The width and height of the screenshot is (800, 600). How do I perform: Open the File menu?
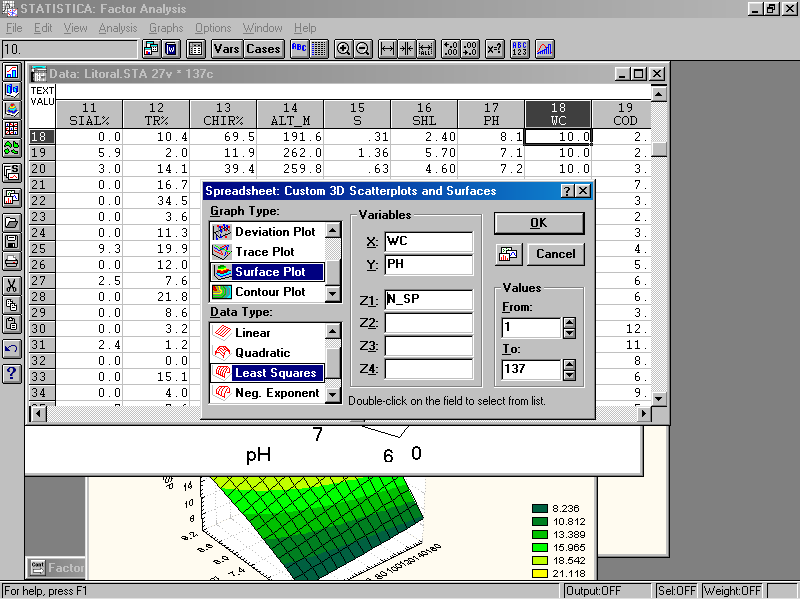tap(14, 28)
